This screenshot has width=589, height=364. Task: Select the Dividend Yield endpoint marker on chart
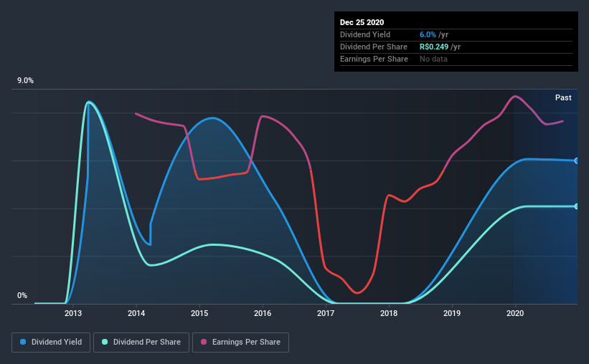pos(577,161)
